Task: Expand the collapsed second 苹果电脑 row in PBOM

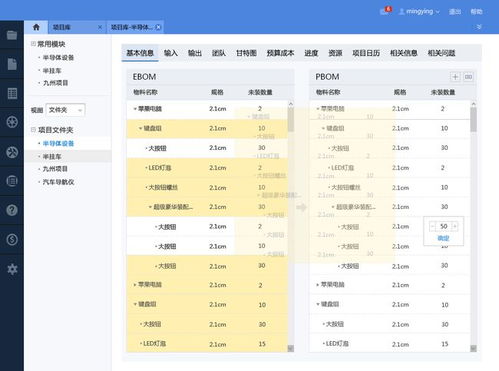Action: [x=318, y=285]
